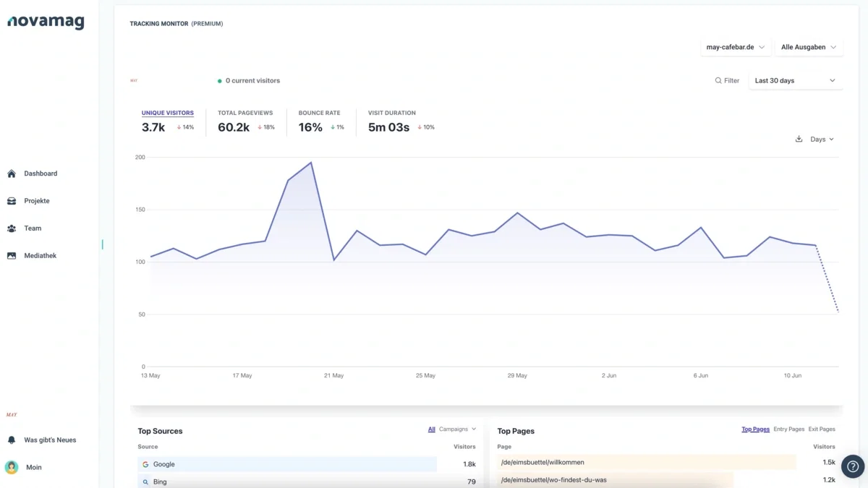
Task: Click the 60.2k pageviews value
Action: [x=234, y=127]
